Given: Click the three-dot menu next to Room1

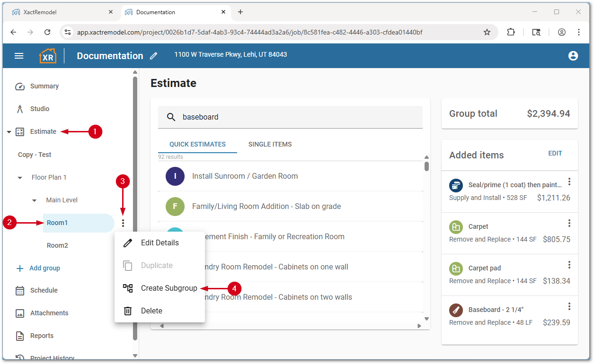Looking at the screenshot, I should [x=123, y=223].
